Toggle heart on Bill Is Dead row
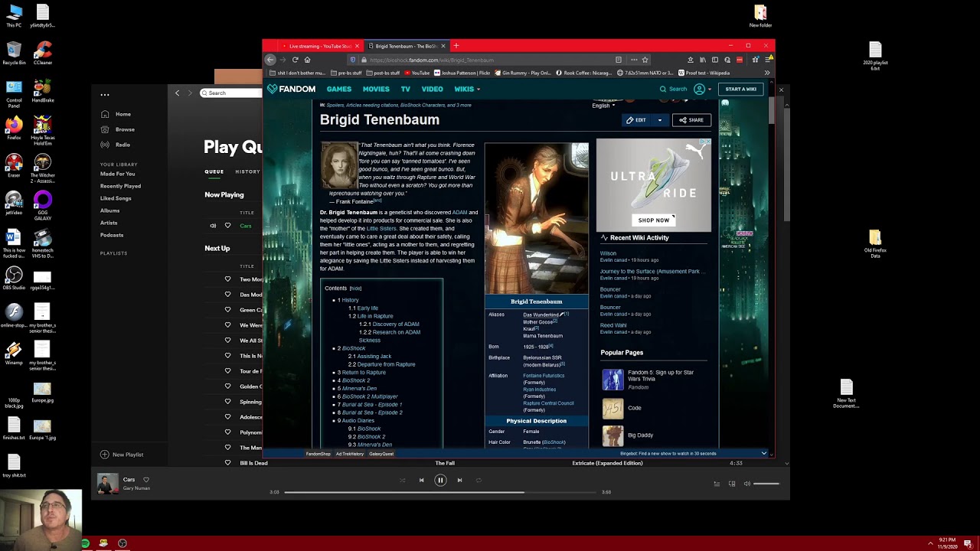This screenshot has height=551, width=980. (227, 463)
